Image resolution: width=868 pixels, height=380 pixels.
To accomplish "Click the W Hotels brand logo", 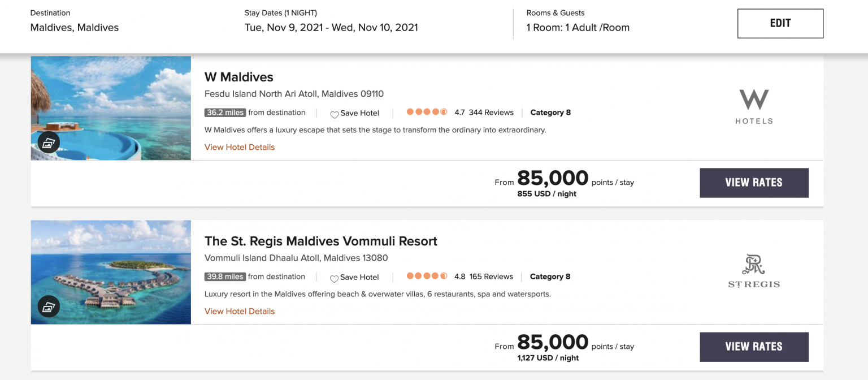I will 754,105.
